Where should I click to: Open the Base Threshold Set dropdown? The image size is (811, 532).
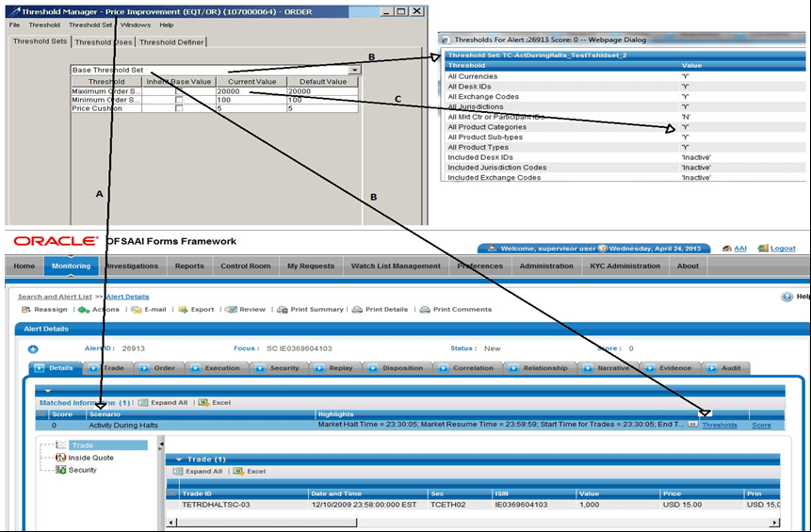pyautogui.click(x=355, y=71)
